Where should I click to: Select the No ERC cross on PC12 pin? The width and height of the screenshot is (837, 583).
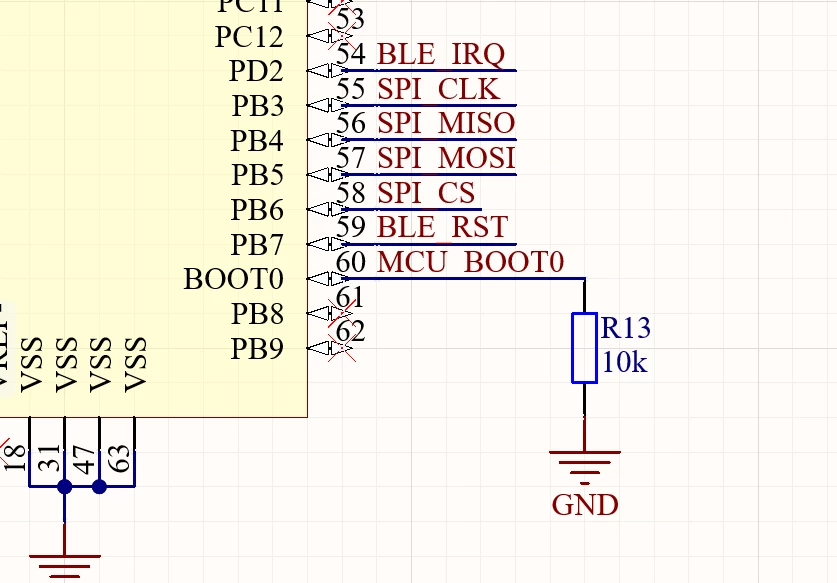coord(341,36)
